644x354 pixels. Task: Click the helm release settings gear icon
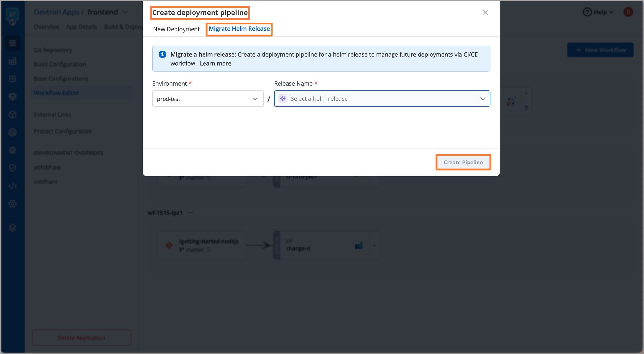[282, 98]
